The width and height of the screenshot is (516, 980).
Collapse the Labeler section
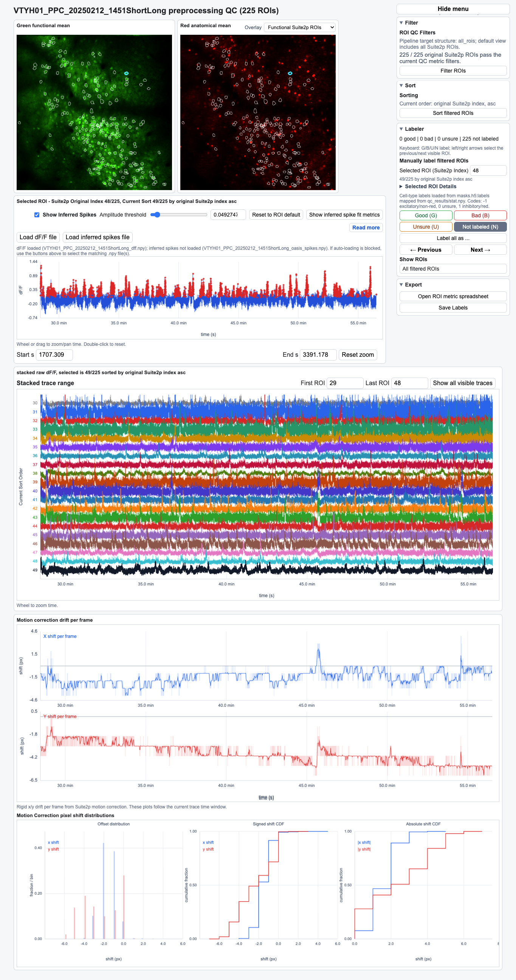pyautogui.click(x=411, y=129)
